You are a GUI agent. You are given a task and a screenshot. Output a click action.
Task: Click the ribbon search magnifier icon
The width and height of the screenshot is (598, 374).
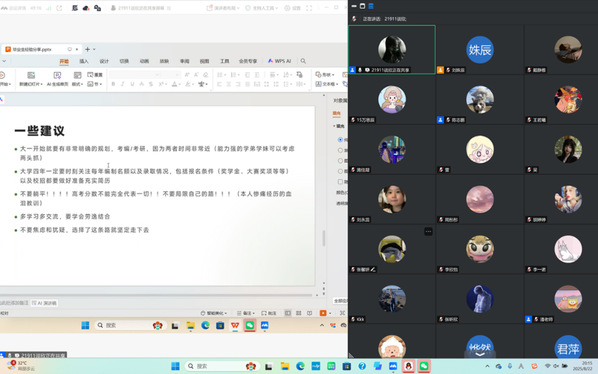pos(303,61)
